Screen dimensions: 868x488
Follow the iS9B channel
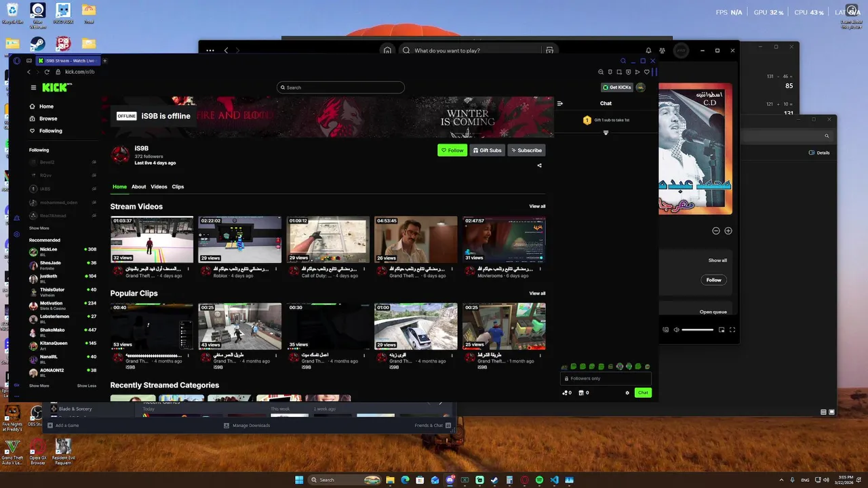point(452,150)
